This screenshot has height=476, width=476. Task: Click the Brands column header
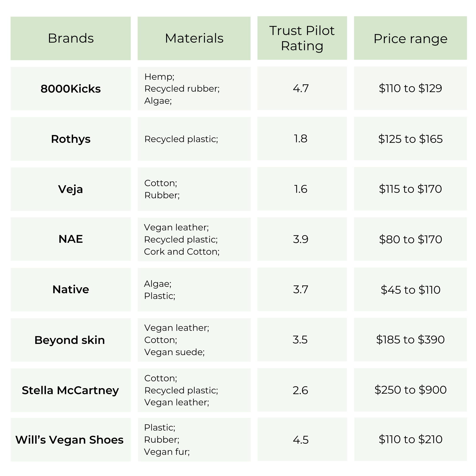70,38
